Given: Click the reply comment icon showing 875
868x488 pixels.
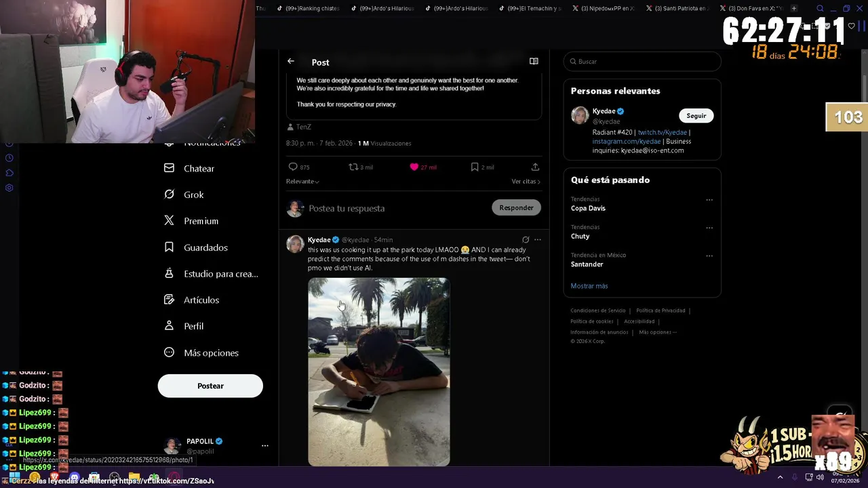Looking at the screenshot, I should click(x=293, y=167).
